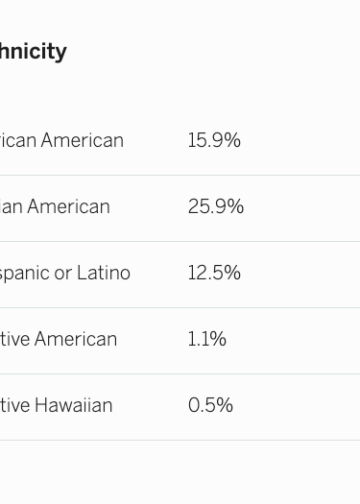Click the divider line below the 12.5% row
360x504 pixels.
180,308
